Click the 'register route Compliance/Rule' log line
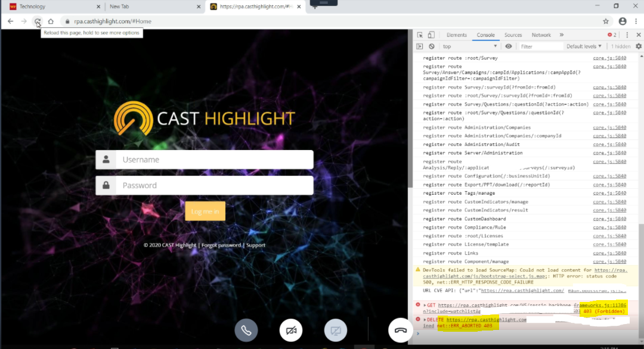Viewport: 644px width, 349px height. pos(464,227)
